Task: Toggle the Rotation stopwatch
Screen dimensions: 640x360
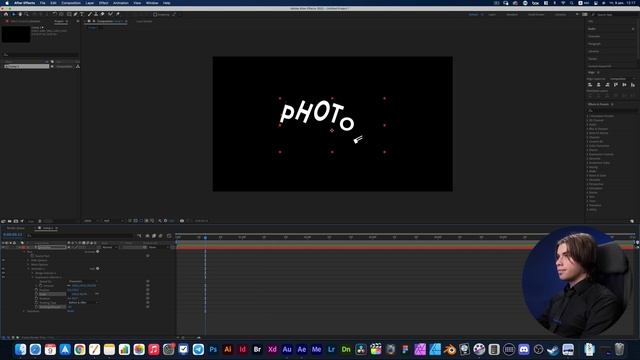Action: pos(36,298)
